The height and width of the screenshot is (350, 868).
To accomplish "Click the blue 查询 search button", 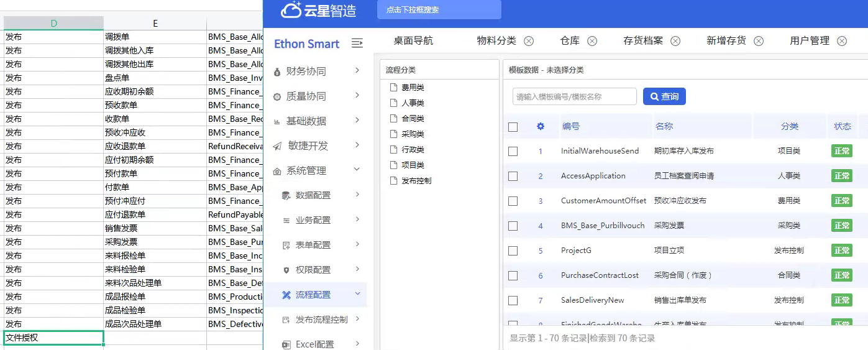I will 664,96.
